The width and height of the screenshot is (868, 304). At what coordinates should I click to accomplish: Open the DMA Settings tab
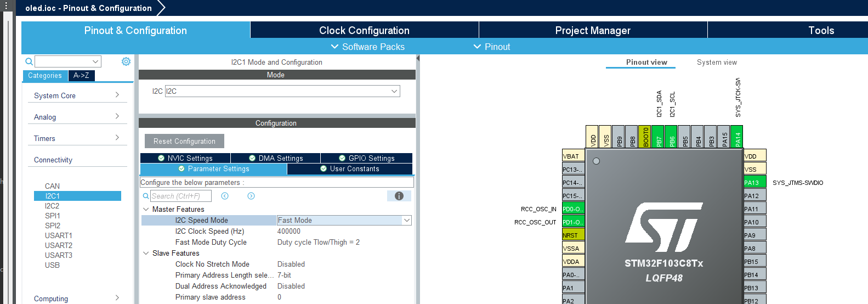point(276,158)
